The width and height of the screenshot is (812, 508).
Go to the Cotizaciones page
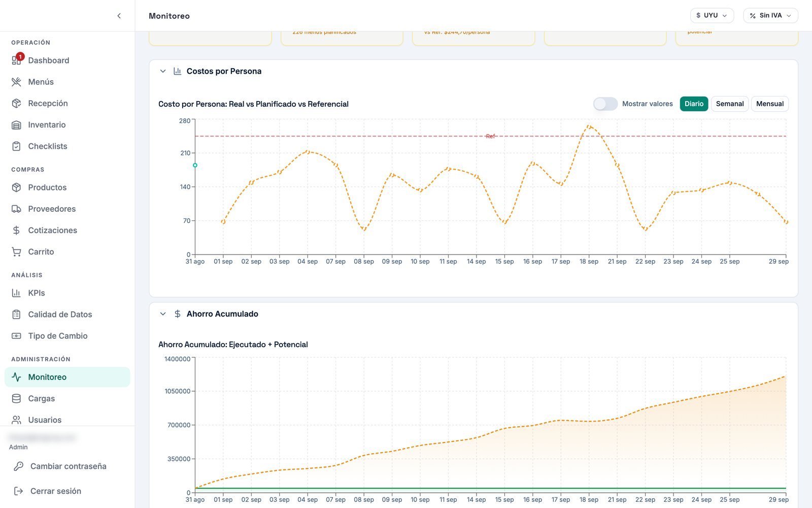pos(67,230)
